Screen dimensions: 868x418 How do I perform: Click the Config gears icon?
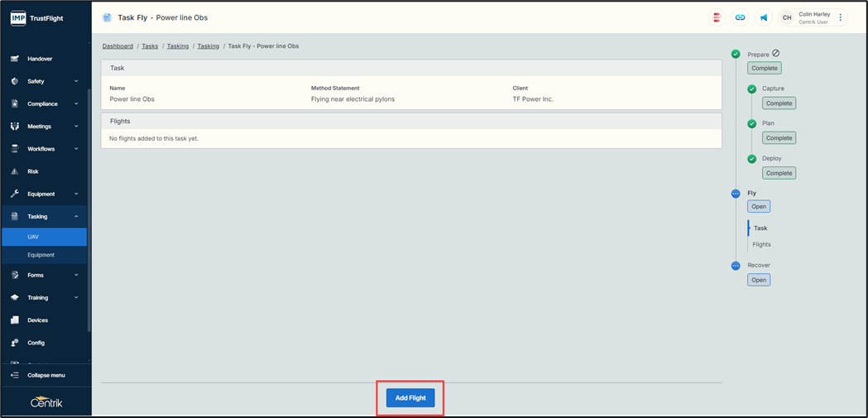click(x=15, y=343)
